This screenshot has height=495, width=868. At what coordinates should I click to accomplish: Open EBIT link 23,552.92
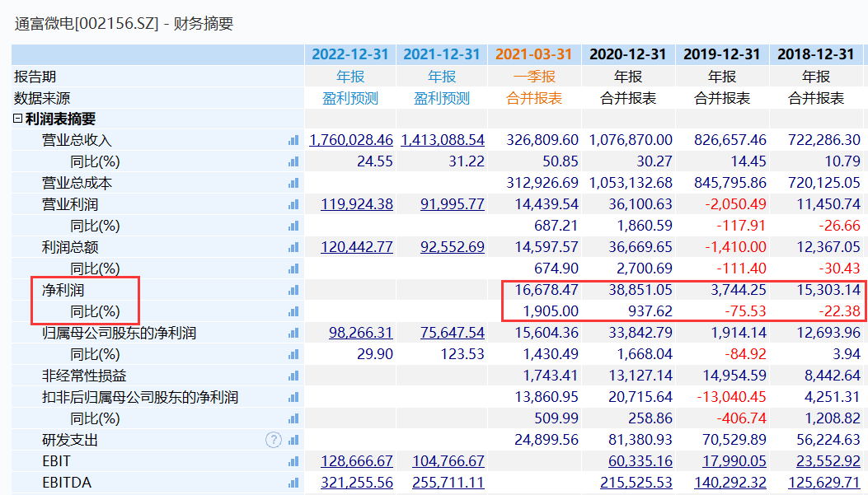pos(828,461)
